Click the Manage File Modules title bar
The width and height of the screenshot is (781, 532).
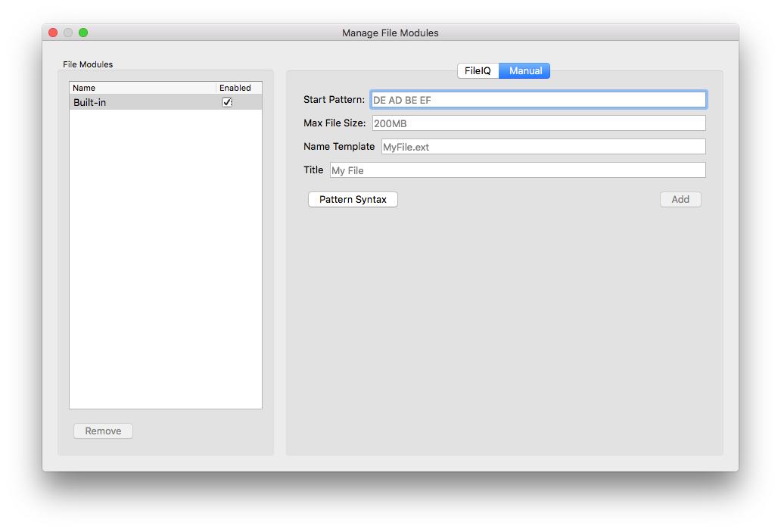(x=390, y=33)
